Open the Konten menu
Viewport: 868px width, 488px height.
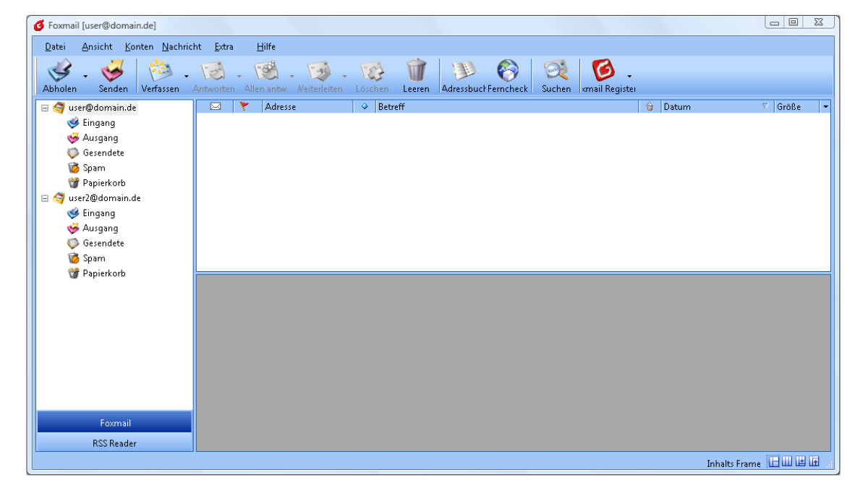139,47
